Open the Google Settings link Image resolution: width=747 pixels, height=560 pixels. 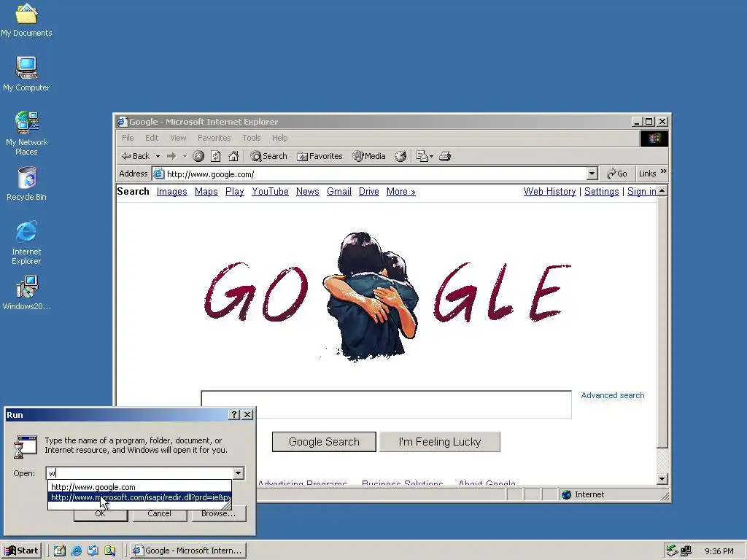[x=602, y=192]
